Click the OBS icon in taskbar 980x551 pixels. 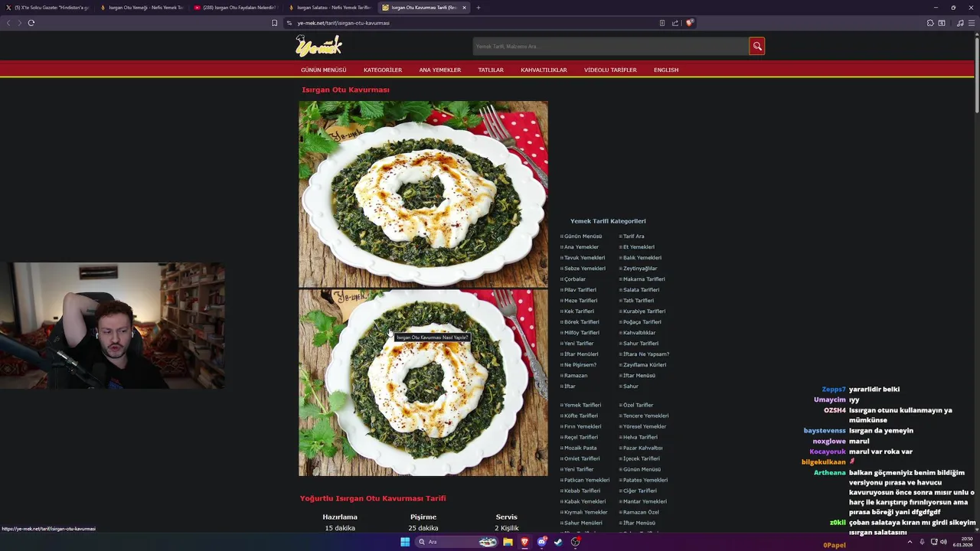coord(575,542)
